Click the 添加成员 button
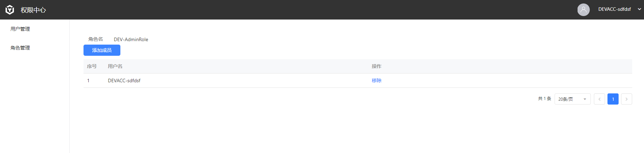The image size is (644, 153). click(x=102, y=50)
